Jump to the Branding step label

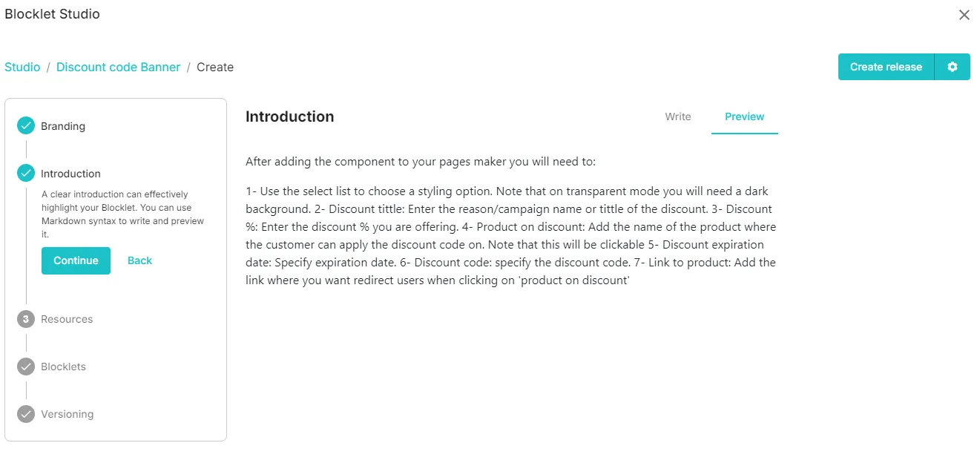63,126
